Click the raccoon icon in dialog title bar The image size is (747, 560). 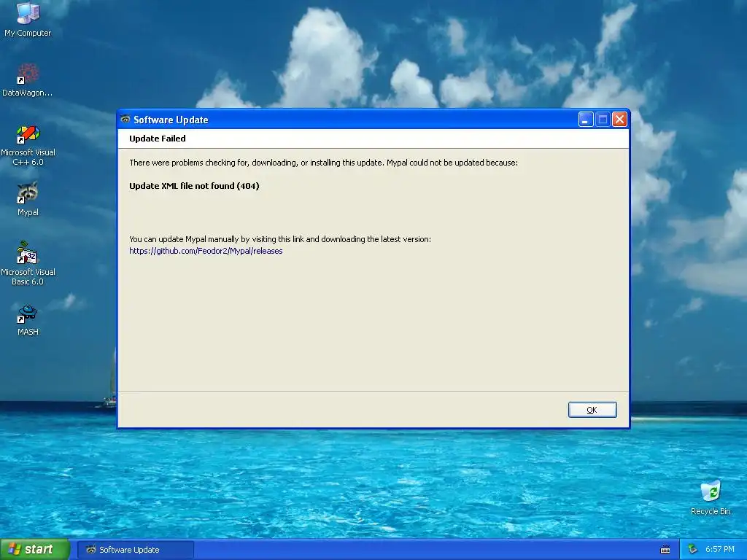pyautogui.click(x=125, y=119)
